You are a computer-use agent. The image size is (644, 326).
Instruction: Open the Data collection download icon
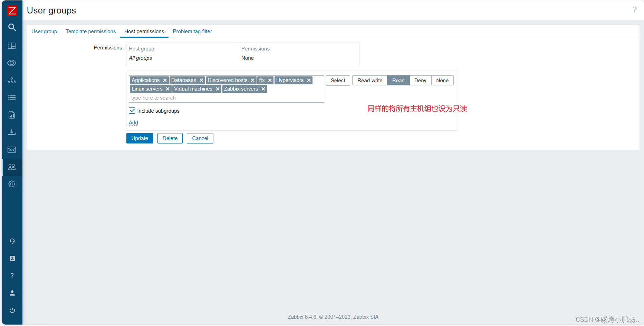click(12, 132)
